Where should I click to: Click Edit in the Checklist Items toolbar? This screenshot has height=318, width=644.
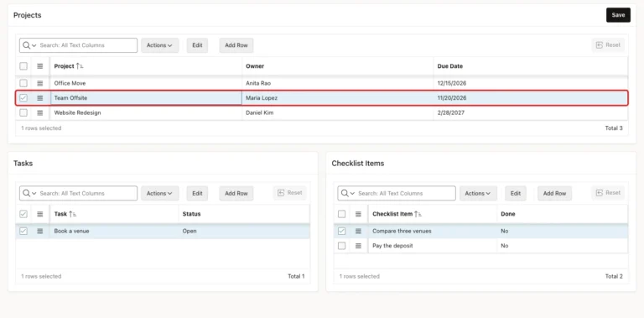516,193
